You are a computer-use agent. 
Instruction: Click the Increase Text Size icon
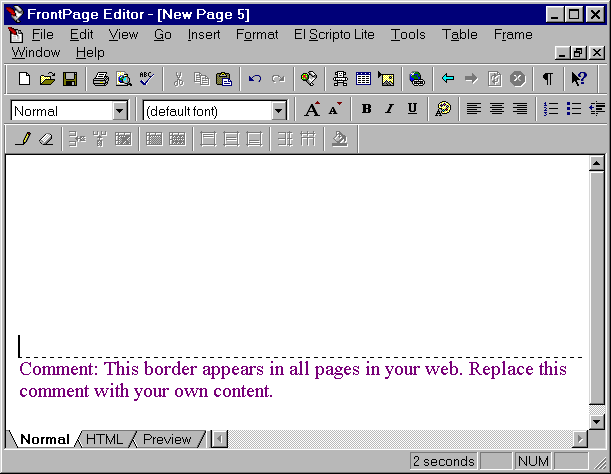pyautogui.click(x=312, y=110)
